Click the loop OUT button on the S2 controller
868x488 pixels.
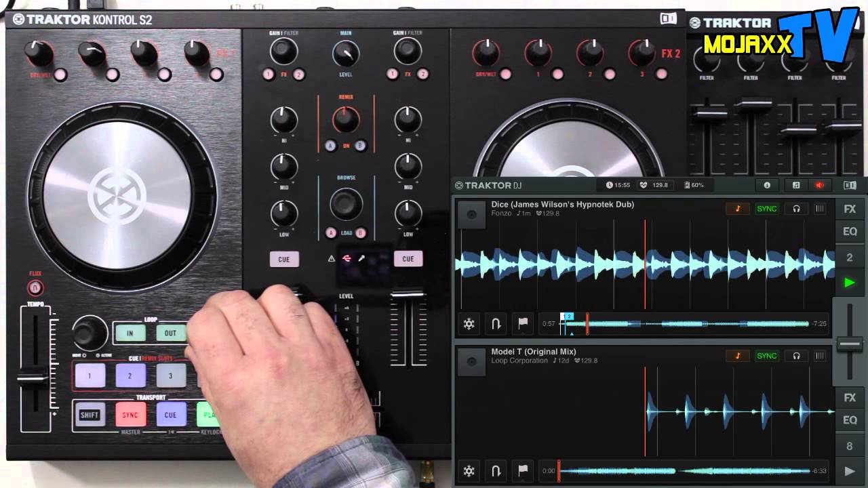(170, 333)
